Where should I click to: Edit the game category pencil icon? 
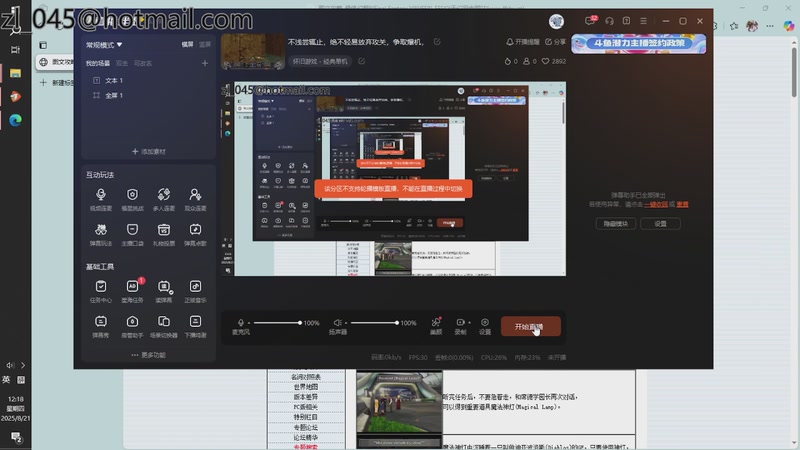point(361,61)
